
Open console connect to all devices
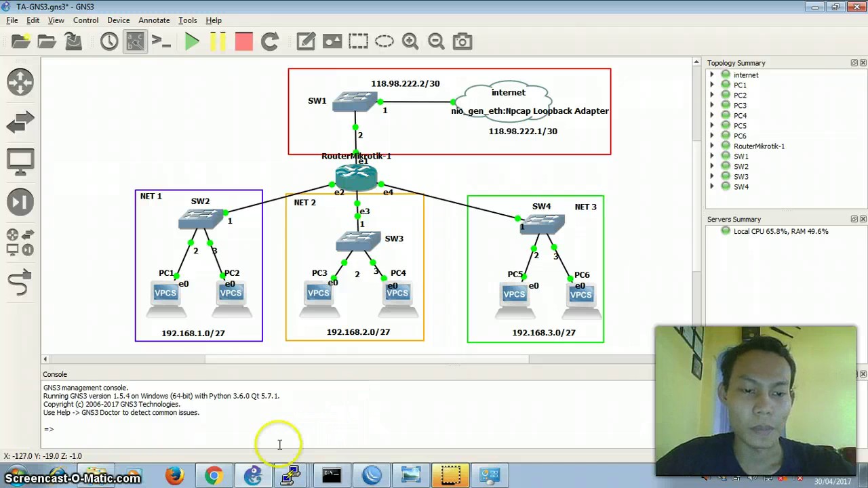coord(161,42)
